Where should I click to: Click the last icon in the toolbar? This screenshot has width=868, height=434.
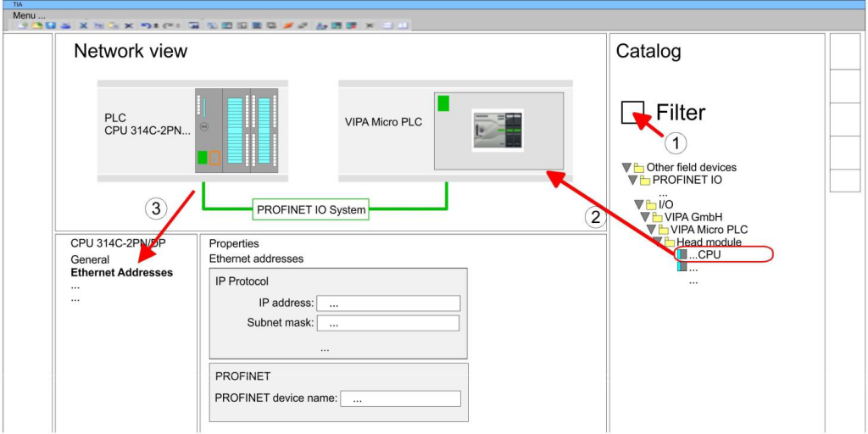point(403,25)
